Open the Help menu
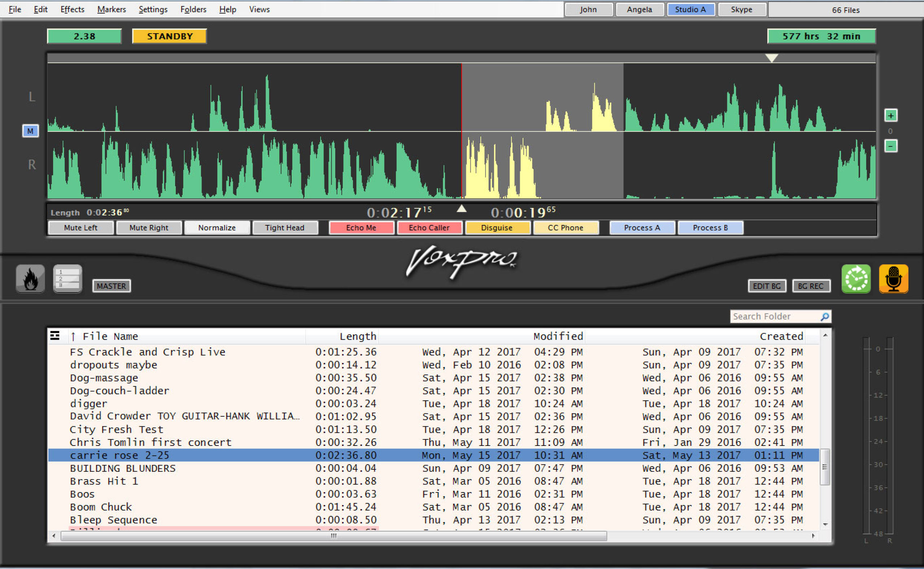The height and width of the screenshot is (569, 924). [x=228, y=9]
